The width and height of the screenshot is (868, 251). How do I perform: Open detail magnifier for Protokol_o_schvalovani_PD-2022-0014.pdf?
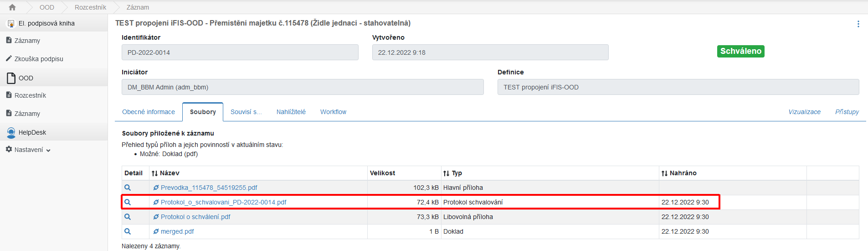(x=128, y=202)
